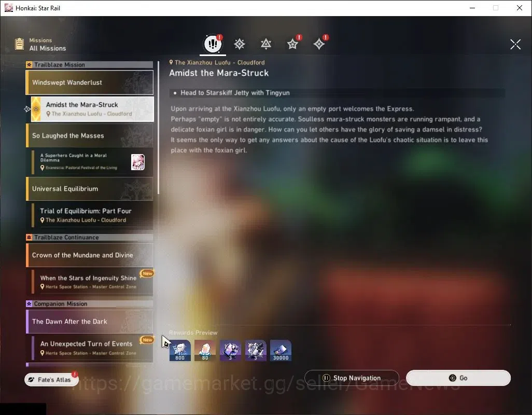Select Trial of Equilibrium: Part Four
This screenshot has width=532, height=415.
[92, 215]
